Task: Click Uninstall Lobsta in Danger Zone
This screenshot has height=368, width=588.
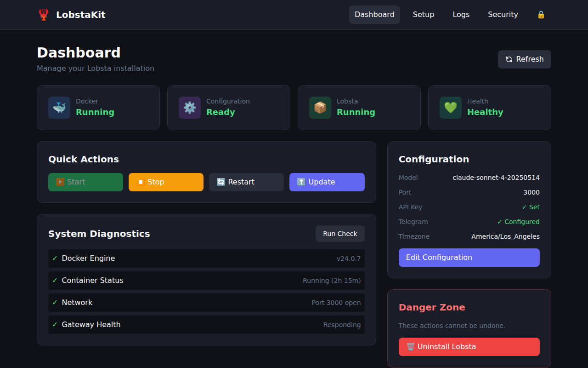Action: tap(469, 346)
